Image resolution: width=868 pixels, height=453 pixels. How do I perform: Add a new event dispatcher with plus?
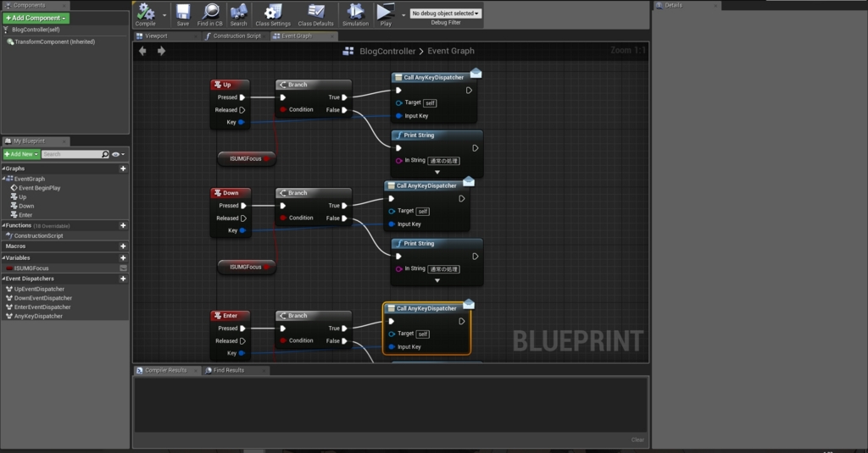pos(123,279)
